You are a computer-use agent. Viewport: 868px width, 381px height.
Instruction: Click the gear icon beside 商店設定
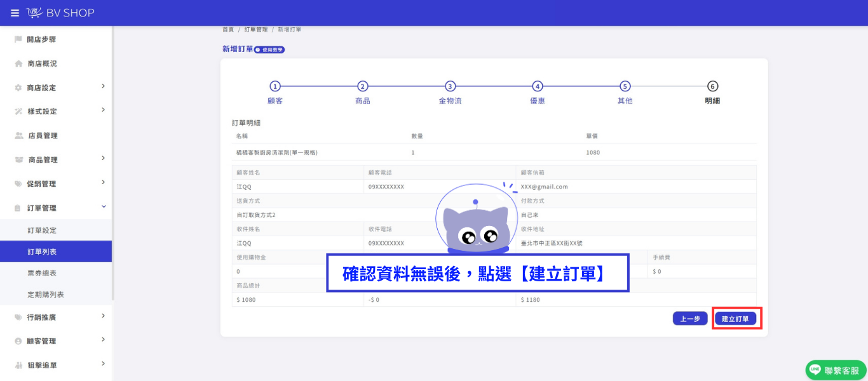18,88
